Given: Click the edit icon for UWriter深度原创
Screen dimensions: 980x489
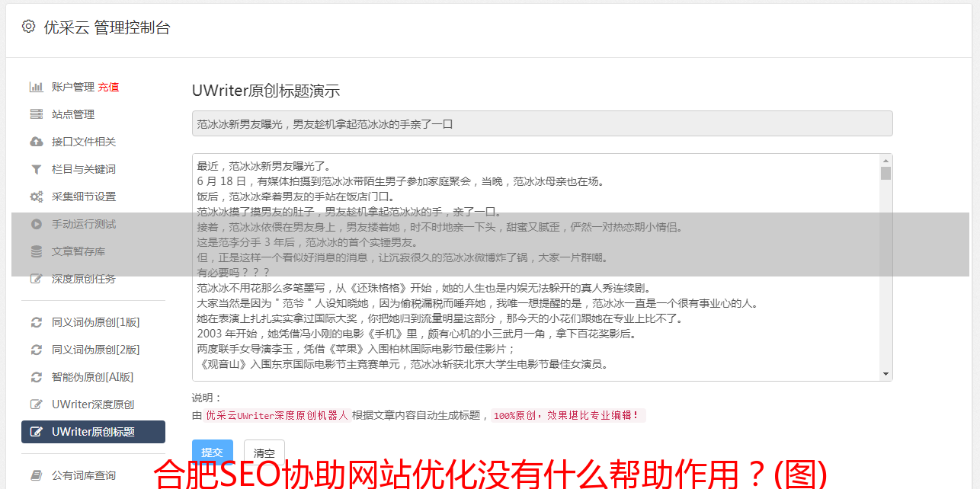Looking at the screenshot, I should (x=36, y=404).
